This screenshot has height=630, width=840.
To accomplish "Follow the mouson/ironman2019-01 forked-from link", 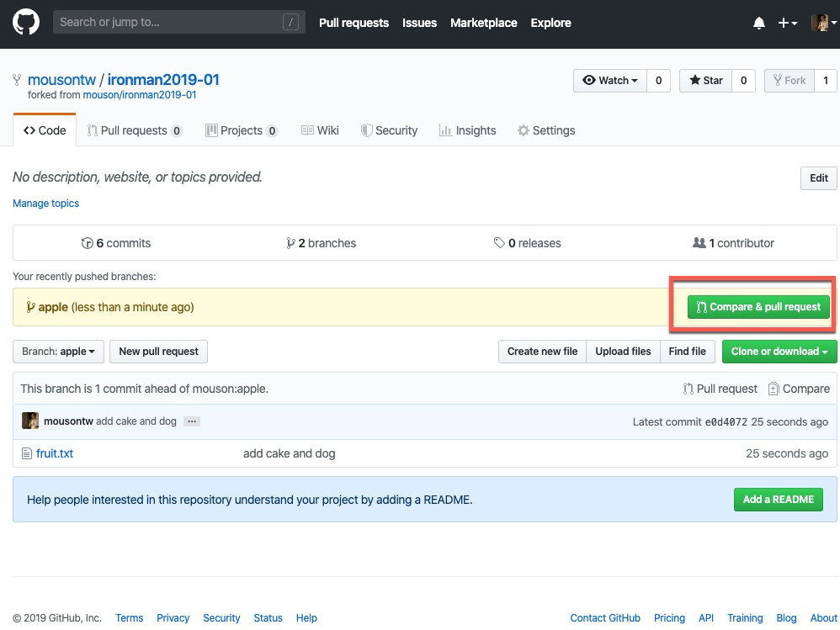I will coord(139,95).
